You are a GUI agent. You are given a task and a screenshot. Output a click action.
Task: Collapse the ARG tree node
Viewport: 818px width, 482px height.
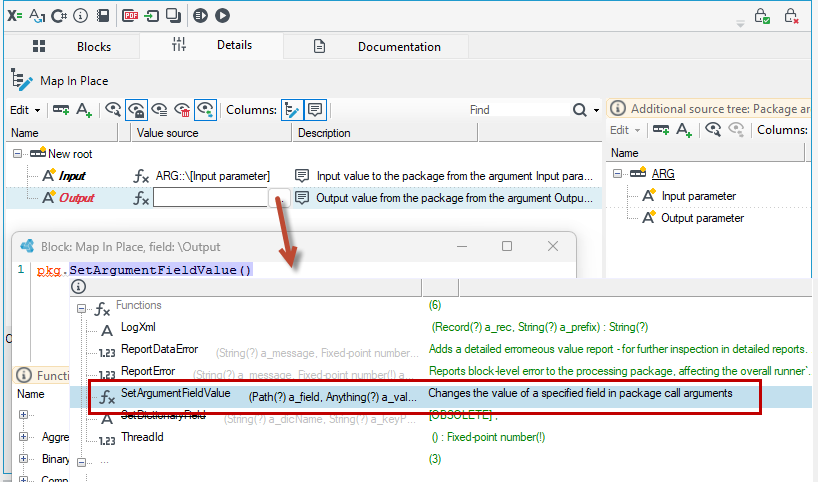pos(618,174)
